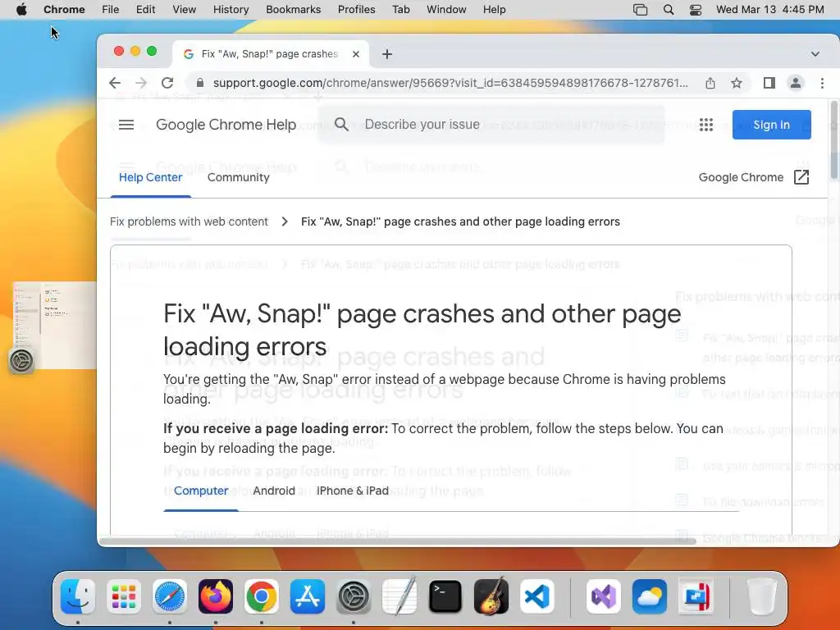Select the Help Center tab
This screenshot has height=630, width=840.
[x=151, y=177]
